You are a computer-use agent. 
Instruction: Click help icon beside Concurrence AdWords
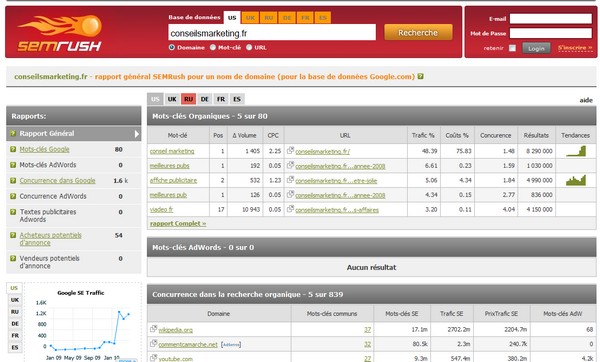coord(13,196)
